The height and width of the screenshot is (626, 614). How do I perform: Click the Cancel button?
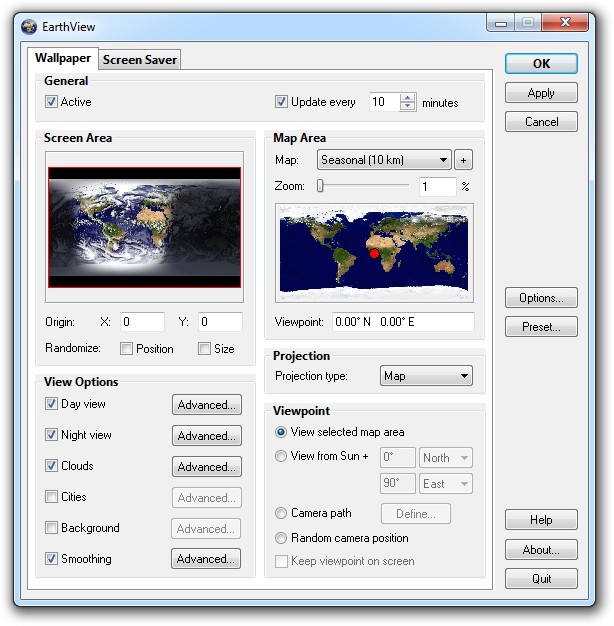(x=541, y=122)
